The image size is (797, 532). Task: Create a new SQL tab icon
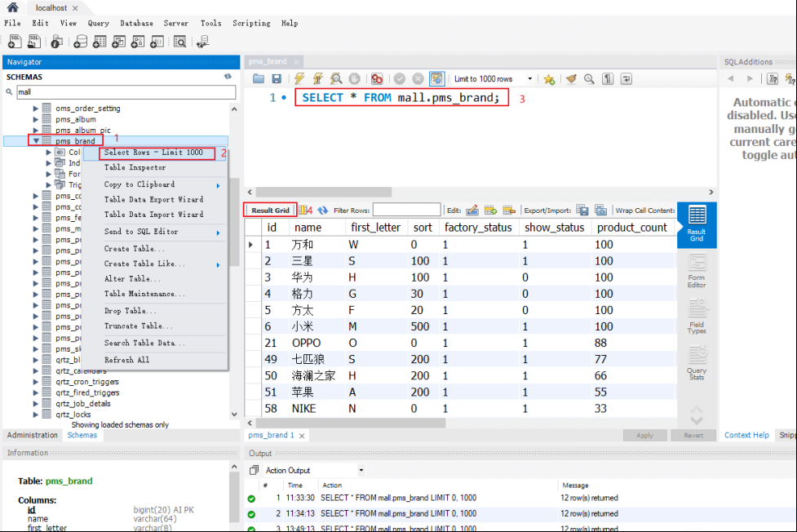(15, 42)
